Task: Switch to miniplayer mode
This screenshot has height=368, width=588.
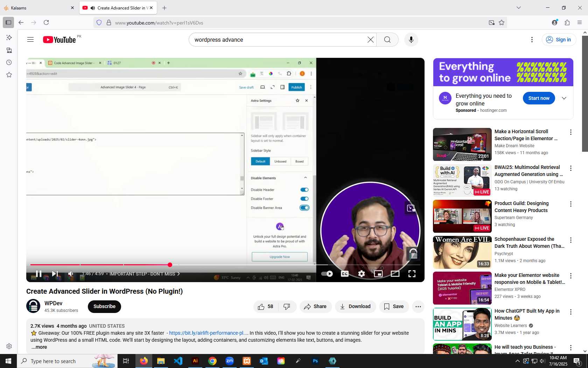Action: 378,274
